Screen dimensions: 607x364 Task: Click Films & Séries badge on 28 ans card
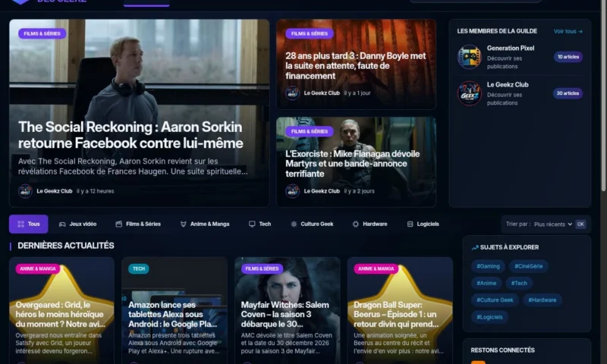310,33
